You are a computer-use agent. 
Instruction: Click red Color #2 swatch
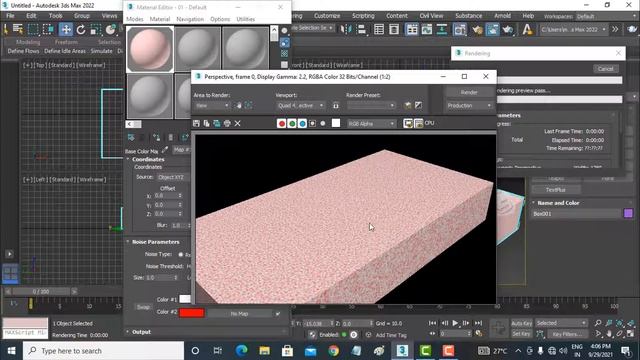point(191,313)
